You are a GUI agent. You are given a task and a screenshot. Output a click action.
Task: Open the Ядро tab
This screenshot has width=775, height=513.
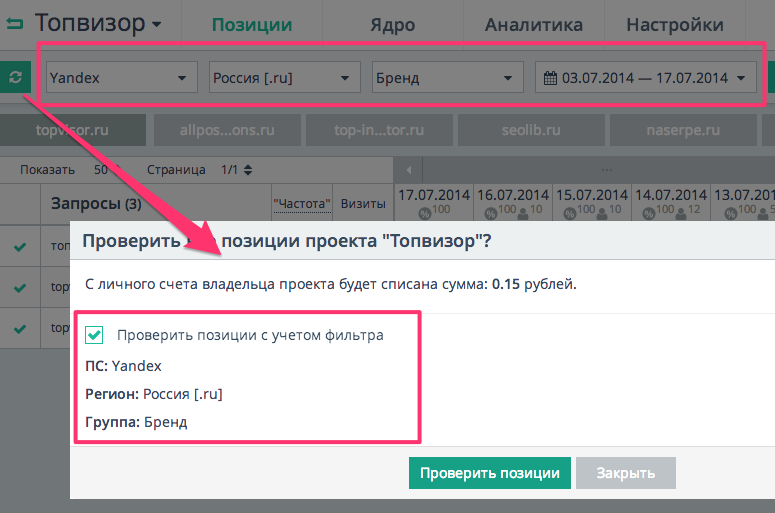click(392, 25)
